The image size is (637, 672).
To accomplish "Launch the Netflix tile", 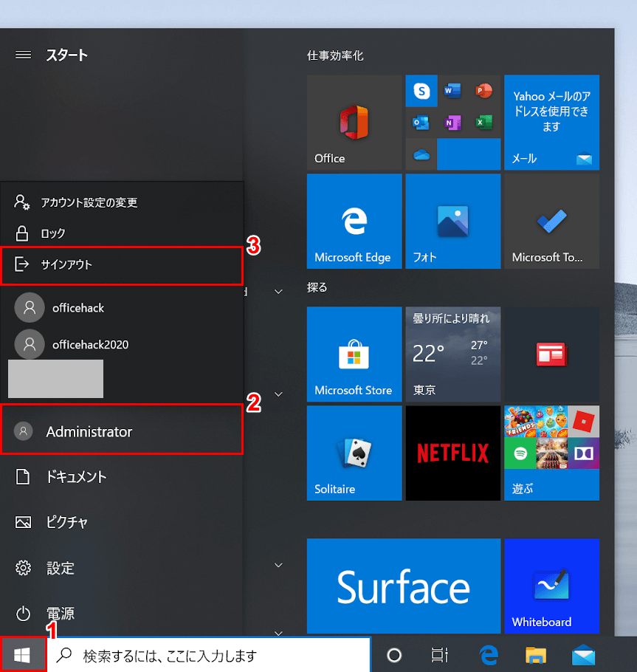I will [452, 453].
